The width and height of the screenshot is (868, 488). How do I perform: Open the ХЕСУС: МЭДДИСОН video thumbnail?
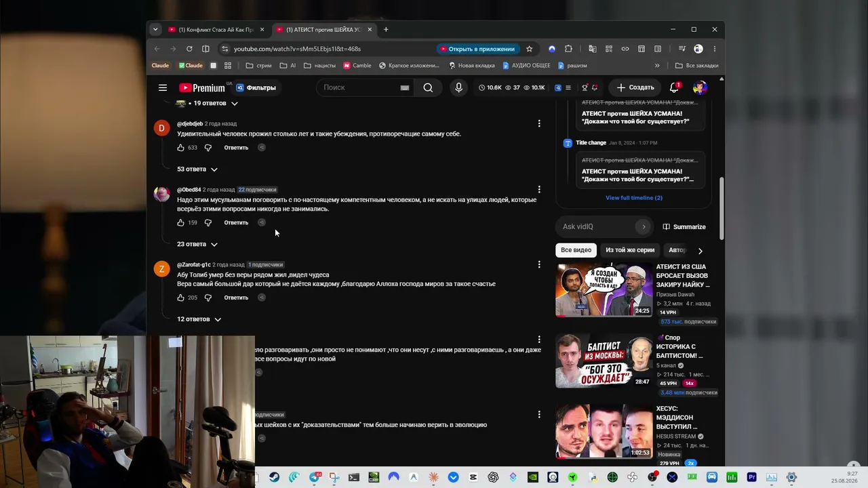click(x=604, y=432)
